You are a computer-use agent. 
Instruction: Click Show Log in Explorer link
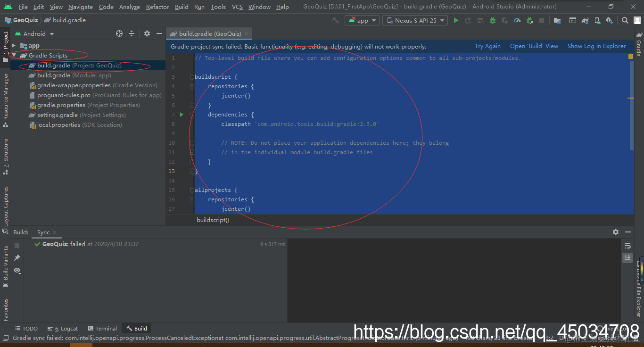pyautogui.click(x=597, y=46)
